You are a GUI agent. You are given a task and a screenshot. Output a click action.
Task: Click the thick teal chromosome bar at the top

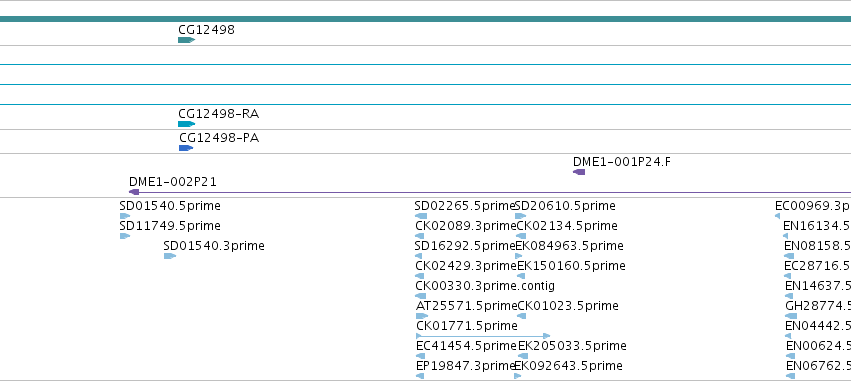pyautogui.click(x=426, y=19)
